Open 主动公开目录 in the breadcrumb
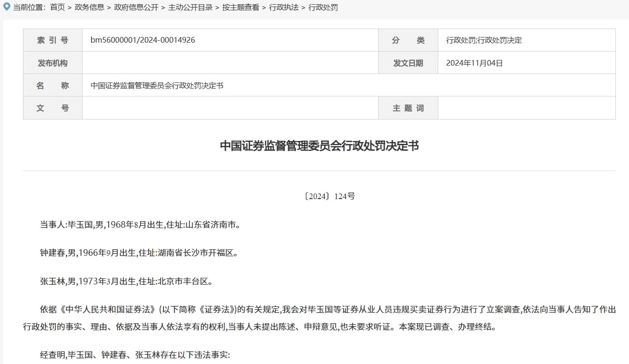The height and width of the screenshot is (364, 629). (x=190, y=7)
